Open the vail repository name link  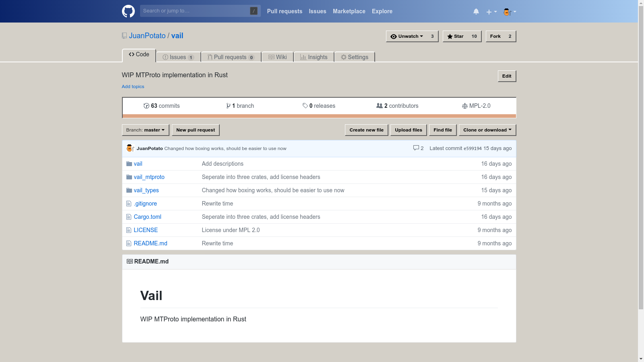177,36
